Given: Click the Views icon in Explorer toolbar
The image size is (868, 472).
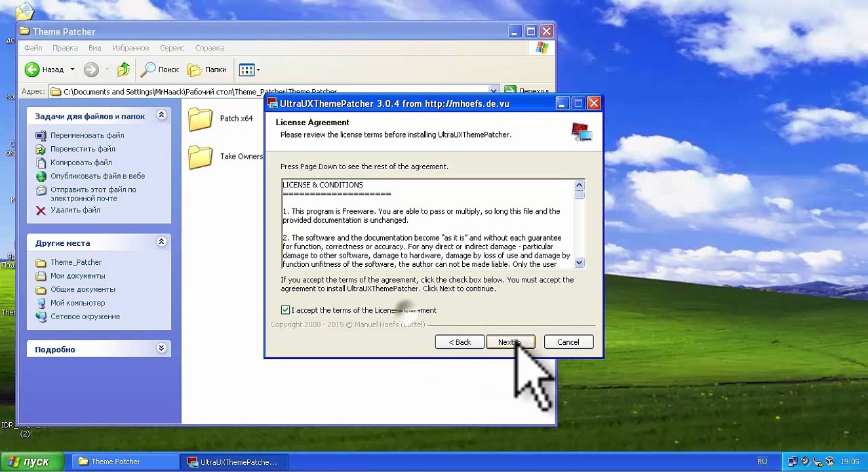Looking at the screenshot, I should [x=247, y=69].
